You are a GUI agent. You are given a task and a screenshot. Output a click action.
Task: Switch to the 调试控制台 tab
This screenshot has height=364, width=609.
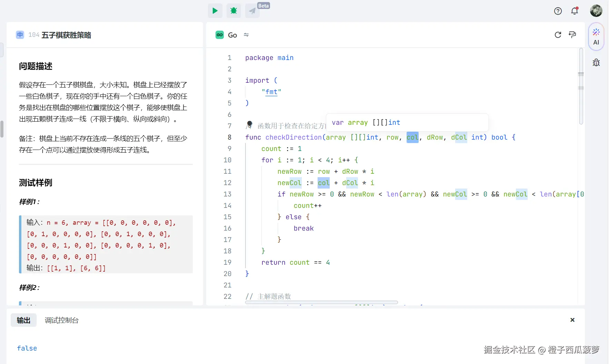[x=62, y=320]
